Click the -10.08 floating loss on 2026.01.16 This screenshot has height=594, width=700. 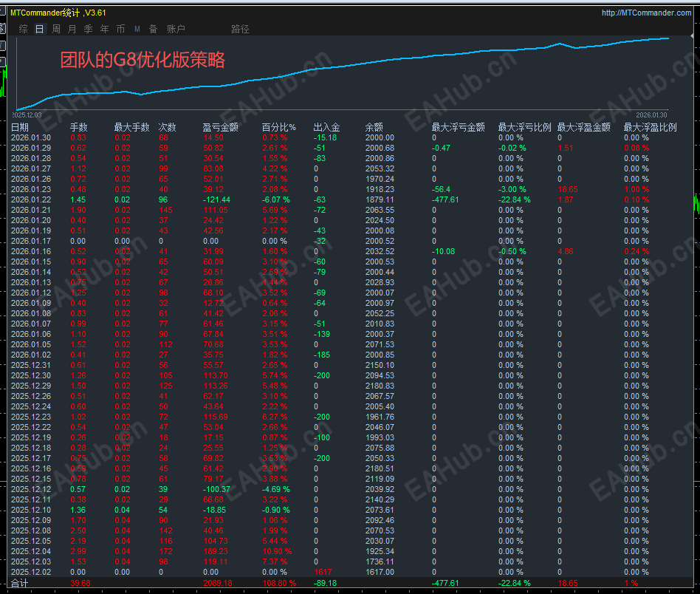click(443, 251)
